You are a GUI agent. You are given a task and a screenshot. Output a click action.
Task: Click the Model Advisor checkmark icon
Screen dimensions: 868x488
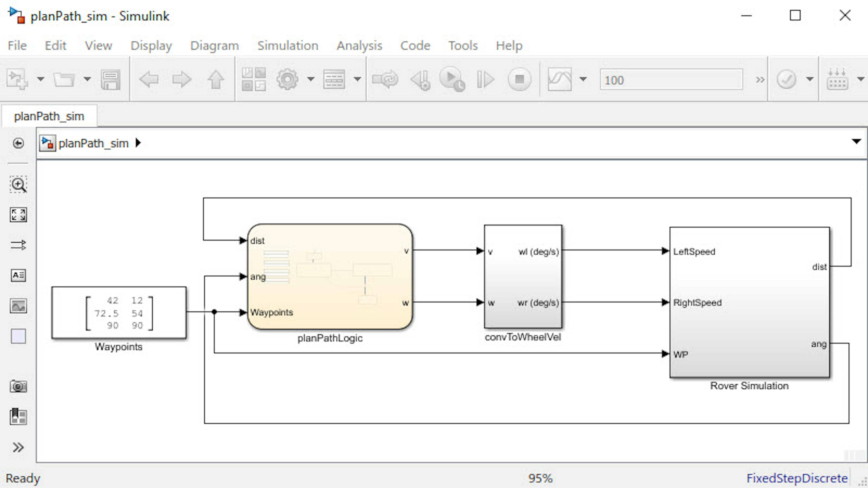(786, 80)
